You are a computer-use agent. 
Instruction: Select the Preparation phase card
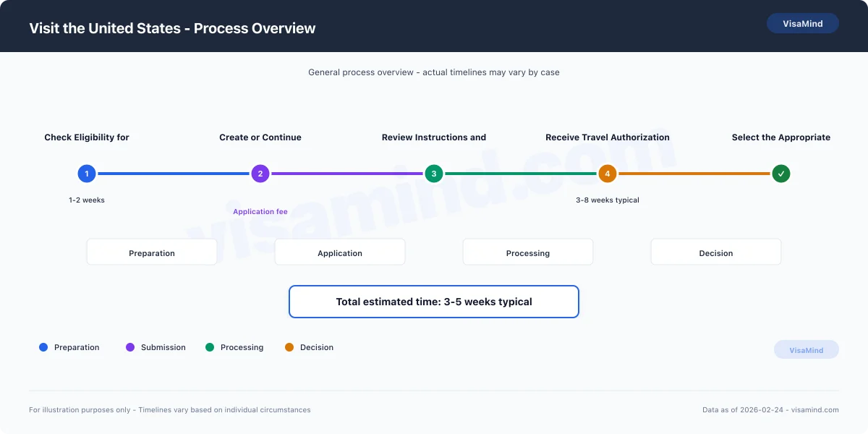152,252
